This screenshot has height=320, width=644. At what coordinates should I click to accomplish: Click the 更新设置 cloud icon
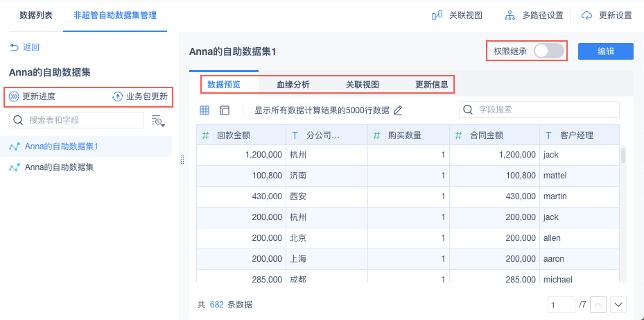pyautogui.click(x=587, y=15)
